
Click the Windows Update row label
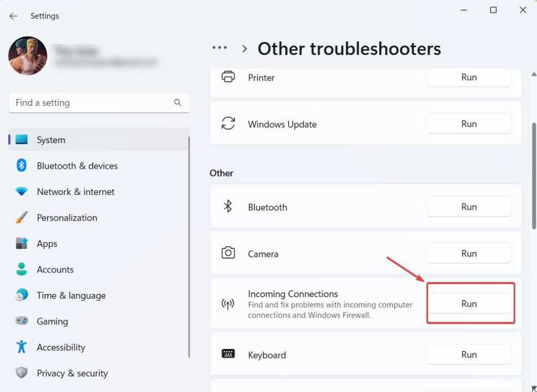click(x=282, y=124)
